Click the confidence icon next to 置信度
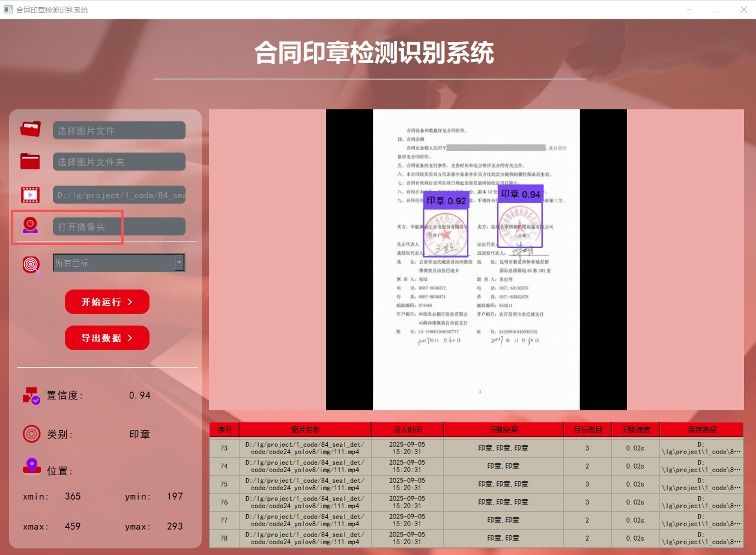The image size is (756, 555). click(31, 395)
